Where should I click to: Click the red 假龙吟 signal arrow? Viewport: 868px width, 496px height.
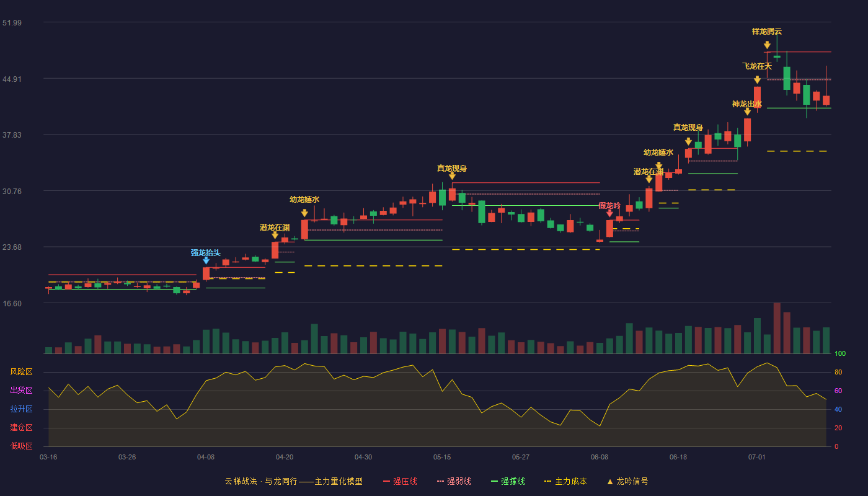609,213
